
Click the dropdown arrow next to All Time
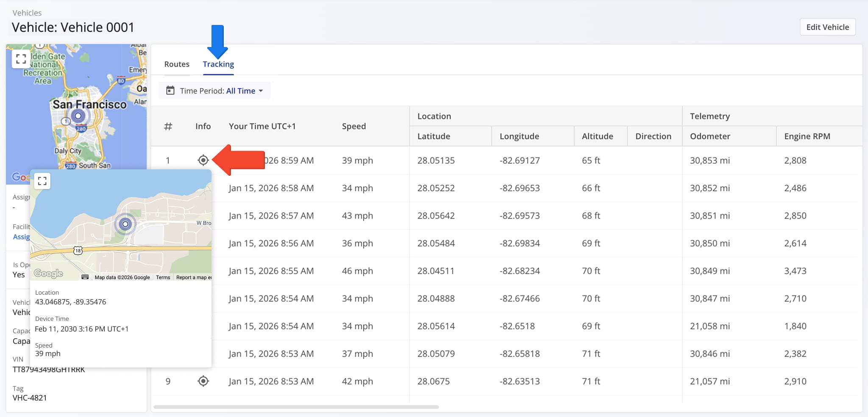coord(261,91)
